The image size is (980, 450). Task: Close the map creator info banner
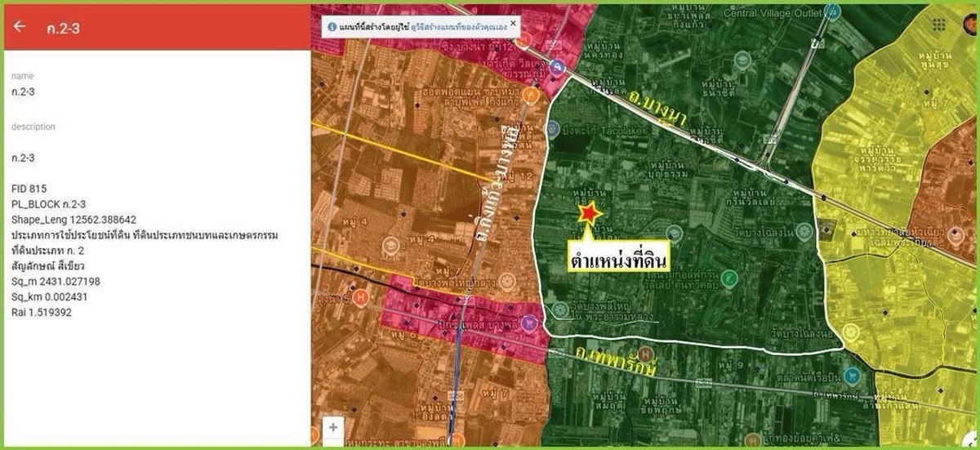coord(513,22)
